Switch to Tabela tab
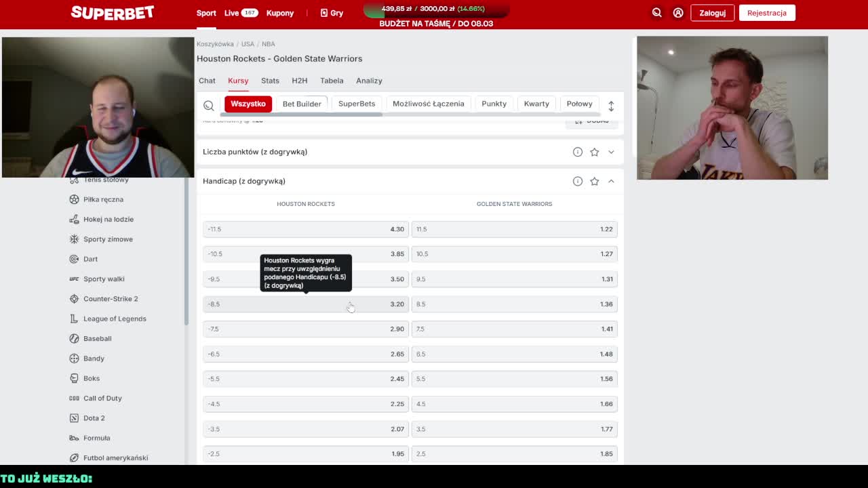 coord(332,81)
